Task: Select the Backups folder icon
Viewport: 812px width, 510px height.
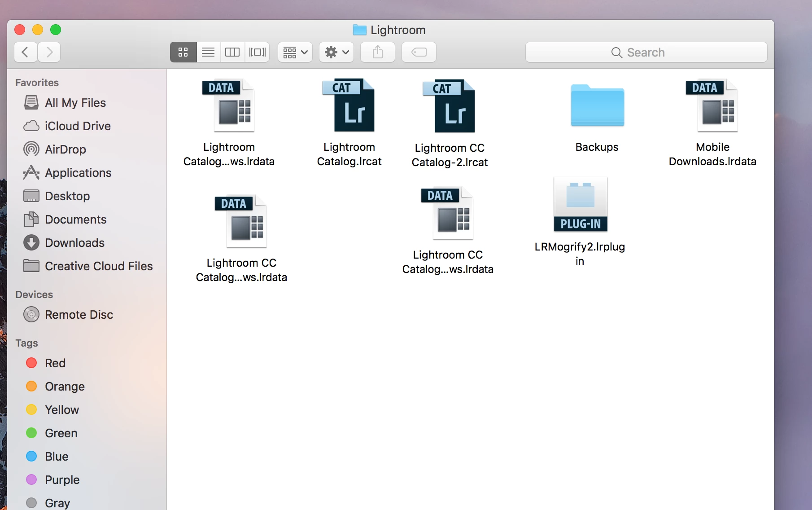Action: tap(597, 106)
